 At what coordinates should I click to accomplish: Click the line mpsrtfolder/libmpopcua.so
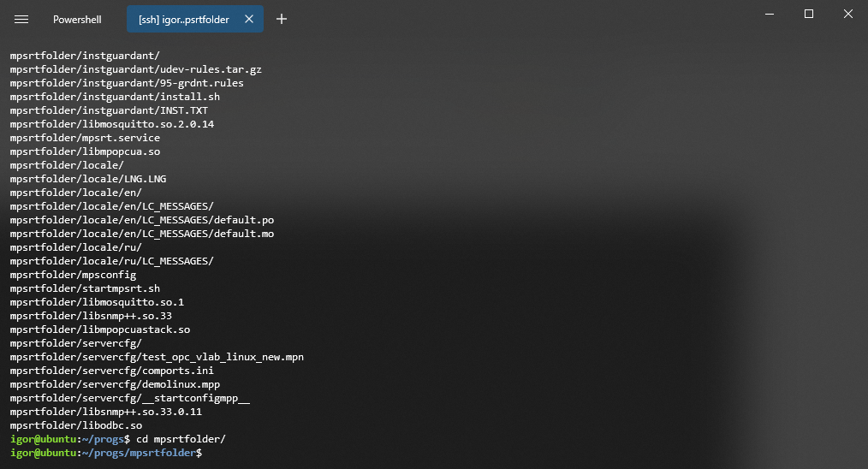pos(85,151)
